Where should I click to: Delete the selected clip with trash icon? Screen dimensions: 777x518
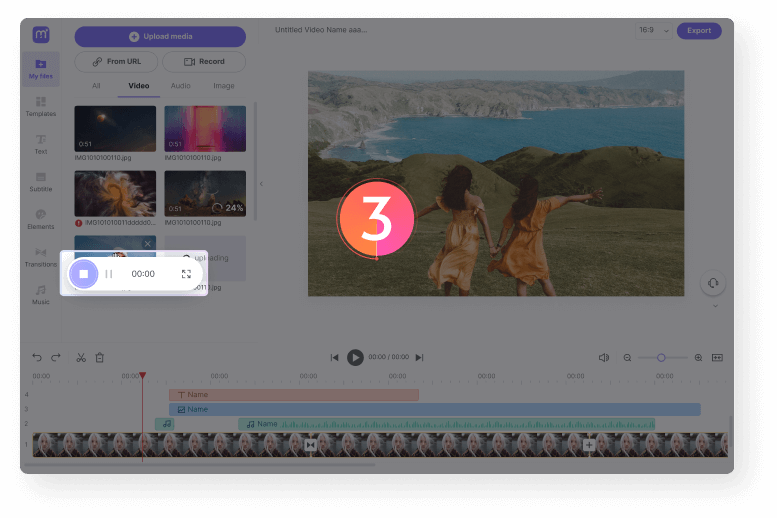(x=100, y=357)
